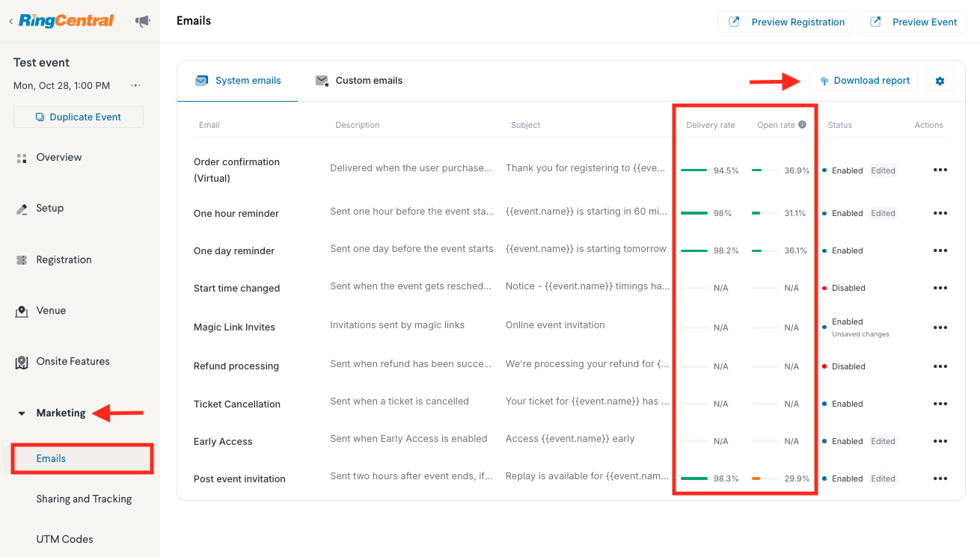
Task: Open Sharing and Tracking page
Action: tap(84, 499)
